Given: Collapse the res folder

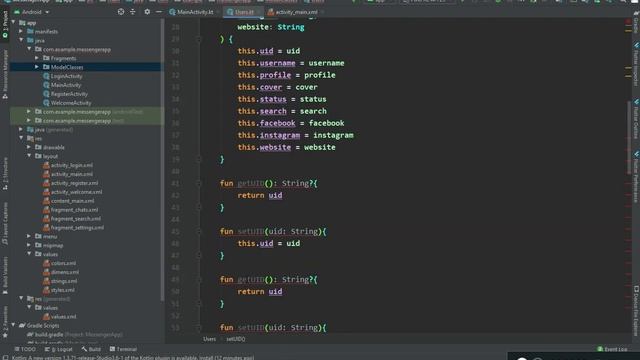Looking at the screenshot, I should 21,138.
